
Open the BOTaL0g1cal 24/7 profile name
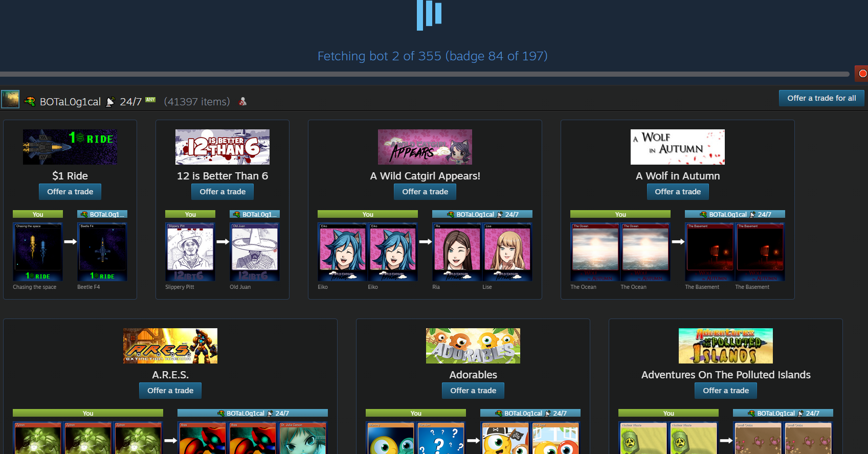pos(91,102)
